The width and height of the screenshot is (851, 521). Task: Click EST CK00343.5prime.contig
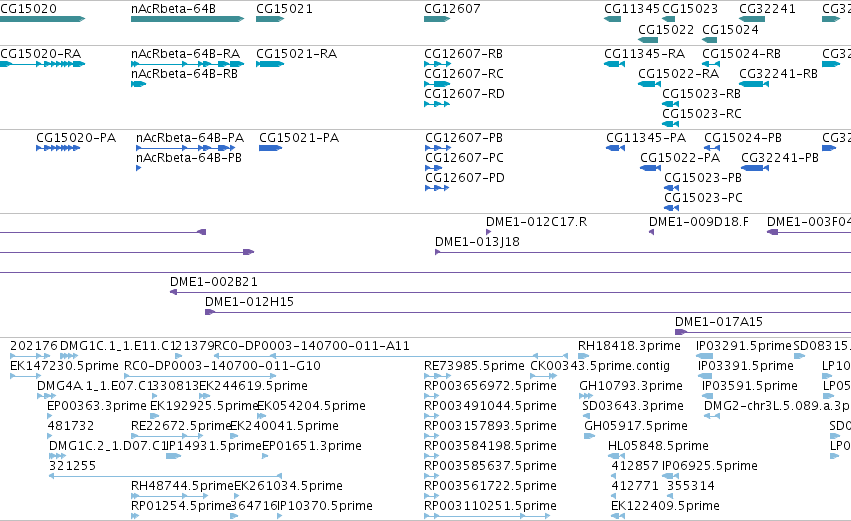600,366
